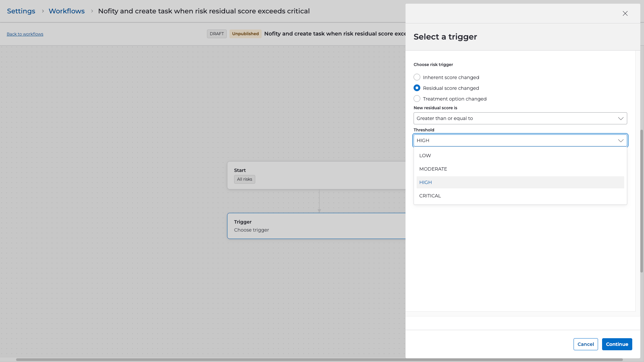644x362 pixels.
Task: Click the All risks tag in Start node
Action: click(245, 179)
